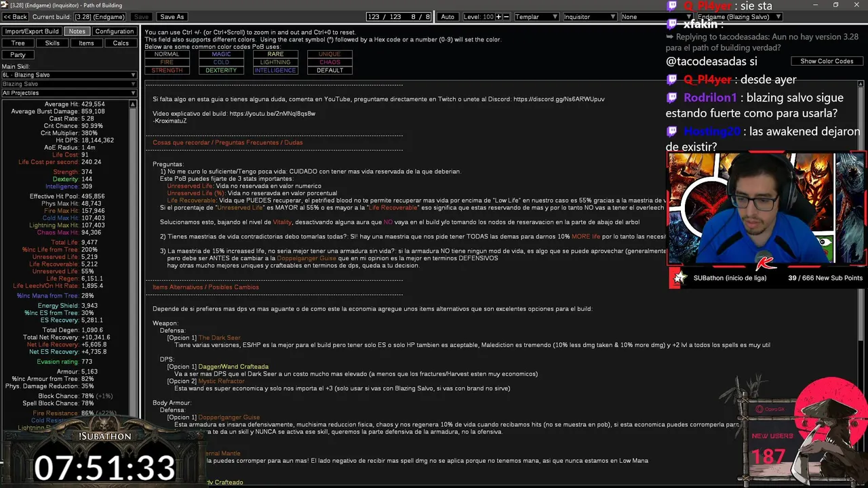Click the 'Items Alternativos / Posibles Cambios' heading
Viewport: 868px width, 488px height.
point(205,287)
